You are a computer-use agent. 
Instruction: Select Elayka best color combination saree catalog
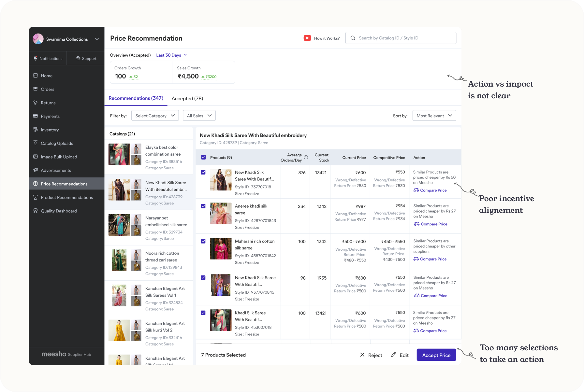coord(149,157)
